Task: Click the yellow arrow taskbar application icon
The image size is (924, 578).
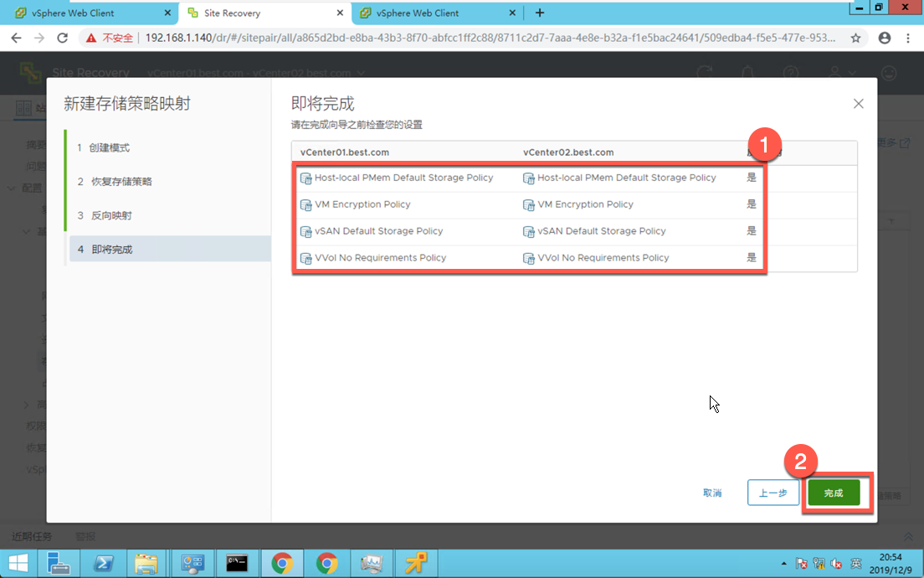Action: pyautogui.click(x=416, y=563)
